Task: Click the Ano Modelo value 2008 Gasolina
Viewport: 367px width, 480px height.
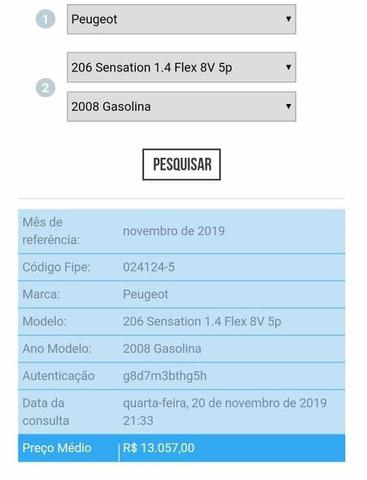Action: click(x=162, y=349)
